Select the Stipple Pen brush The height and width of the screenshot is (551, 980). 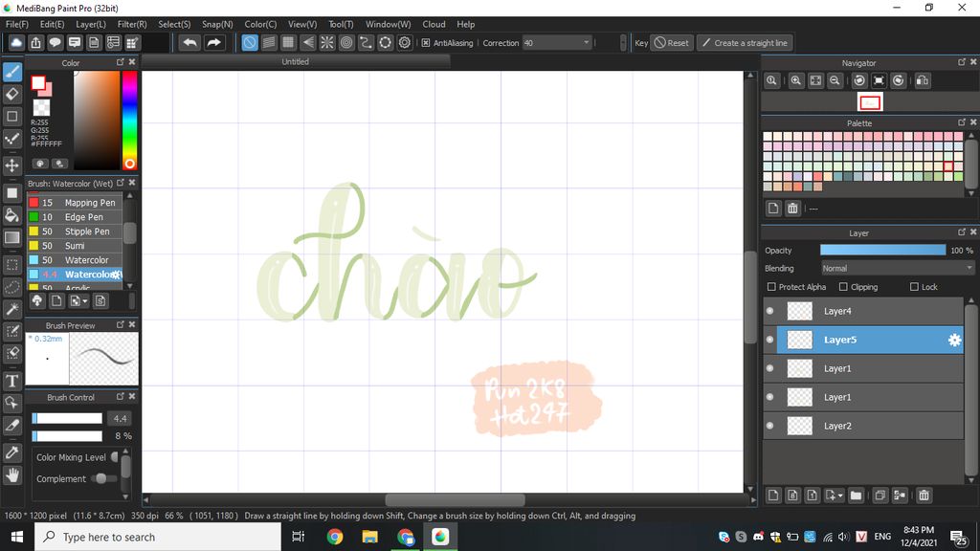tap(75, 231)
